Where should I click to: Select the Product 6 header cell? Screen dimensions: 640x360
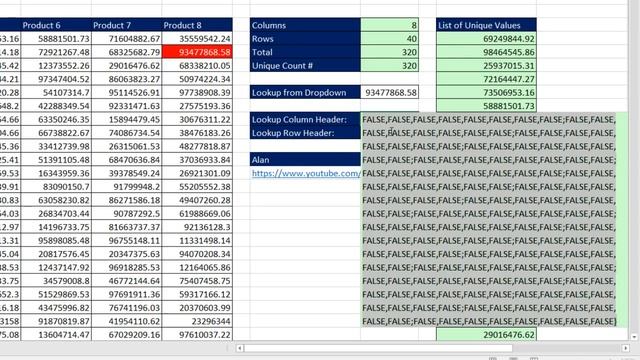pyautogui.click(x=56, y=25)
